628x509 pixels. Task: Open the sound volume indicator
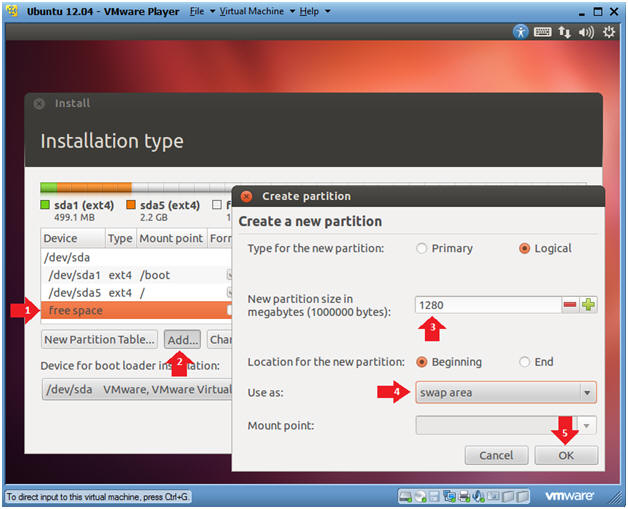point(586,32)
